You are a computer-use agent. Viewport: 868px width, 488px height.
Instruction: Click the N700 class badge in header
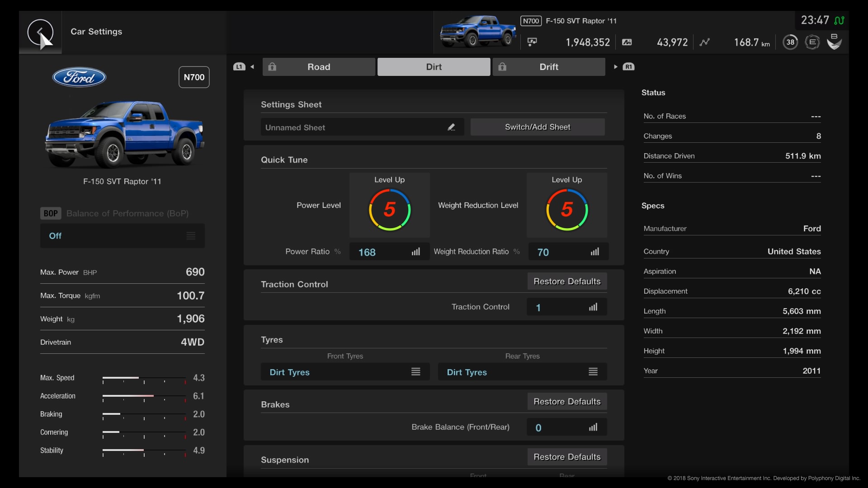pyautogui.click(x=531, y=21)
